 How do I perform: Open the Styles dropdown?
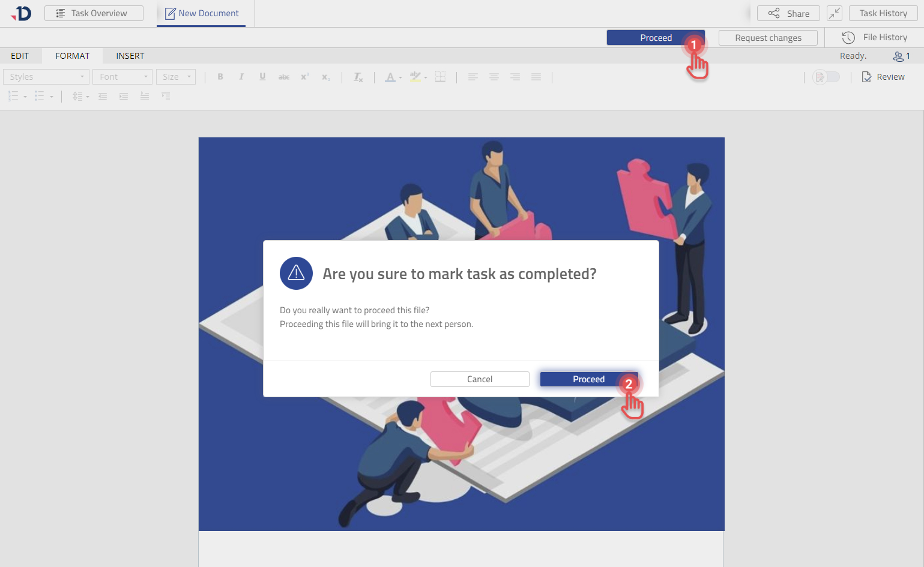46,77
